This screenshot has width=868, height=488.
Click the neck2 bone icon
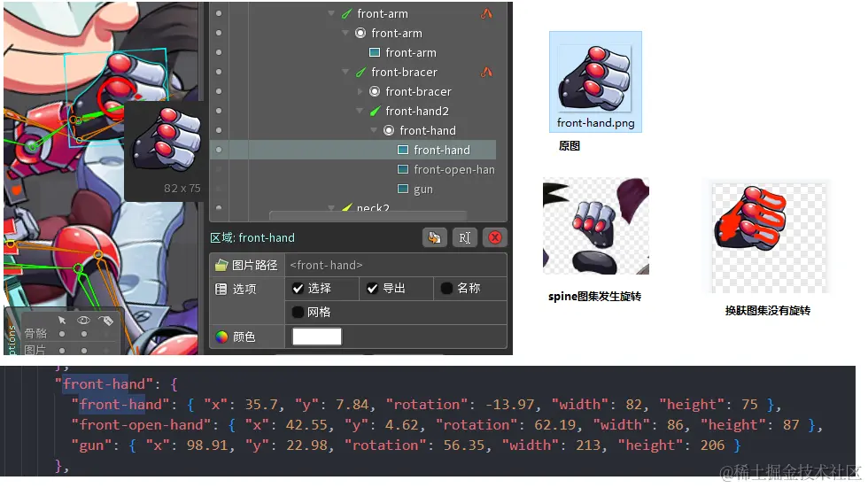click(347, 208)
